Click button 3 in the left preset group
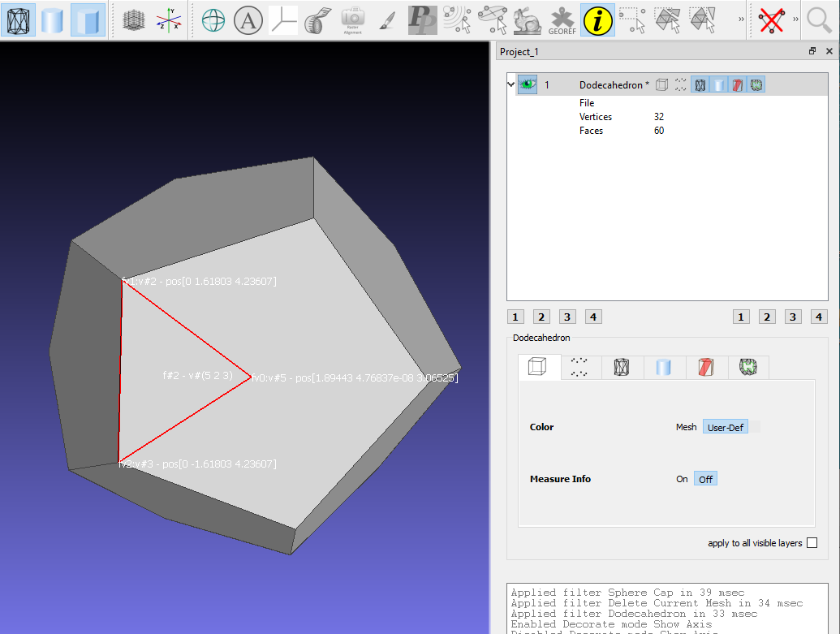 coord(567,317)
